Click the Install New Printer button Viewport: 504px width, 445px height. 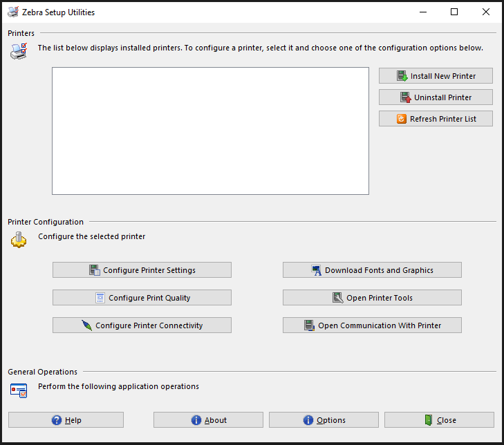(436, 76)
